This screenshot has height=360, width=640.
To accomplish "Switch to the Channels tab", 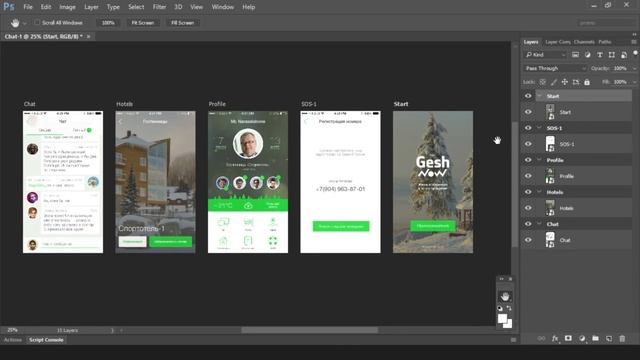I will (584, 42).
